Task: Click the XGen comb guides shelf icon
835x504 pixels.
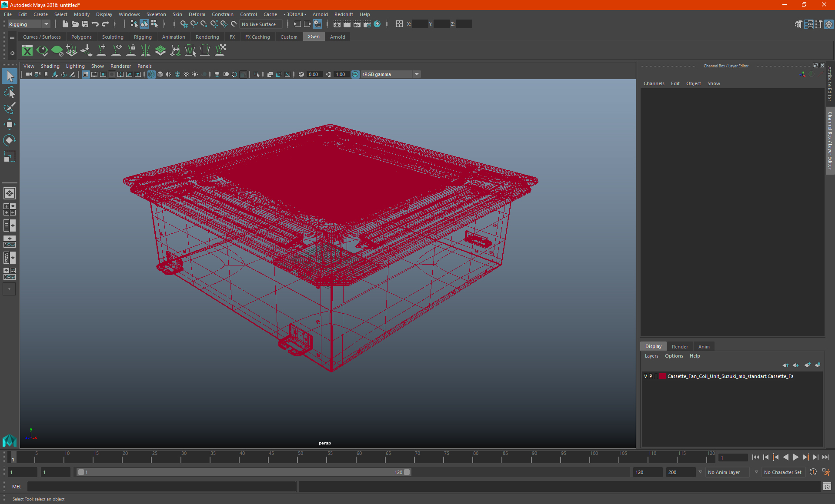Action: pos(146,50)
